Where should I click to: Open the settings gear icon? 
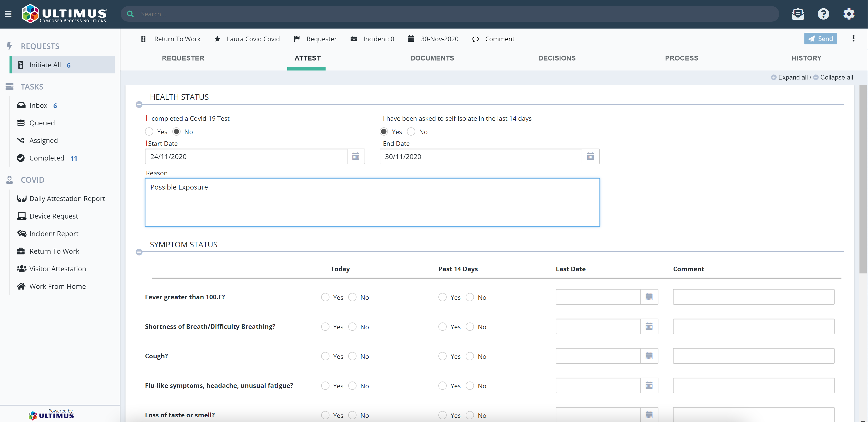[x=849, y=14]
